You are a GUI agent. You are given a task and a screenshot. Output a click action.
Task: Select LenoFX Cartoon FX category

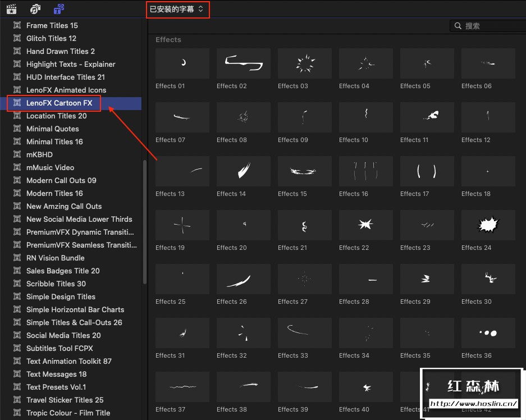(x=59, y=103)
